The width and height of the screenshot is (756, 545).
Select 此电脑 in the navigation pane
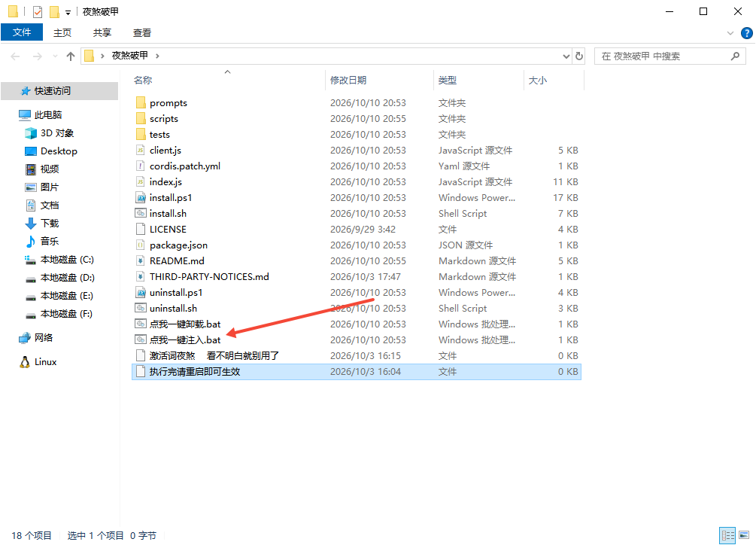(41, 114)
